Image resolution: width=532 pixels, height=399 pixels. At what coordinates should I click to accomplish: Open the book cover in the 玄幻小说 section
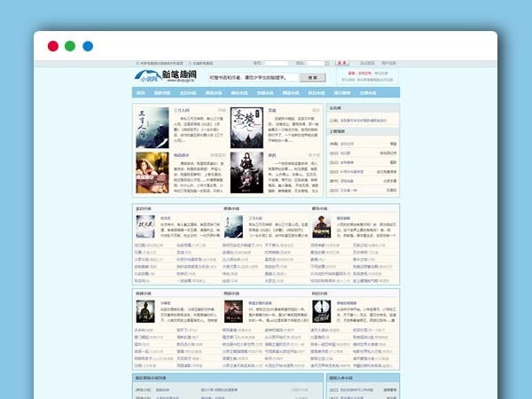click(x=145, y=227)
